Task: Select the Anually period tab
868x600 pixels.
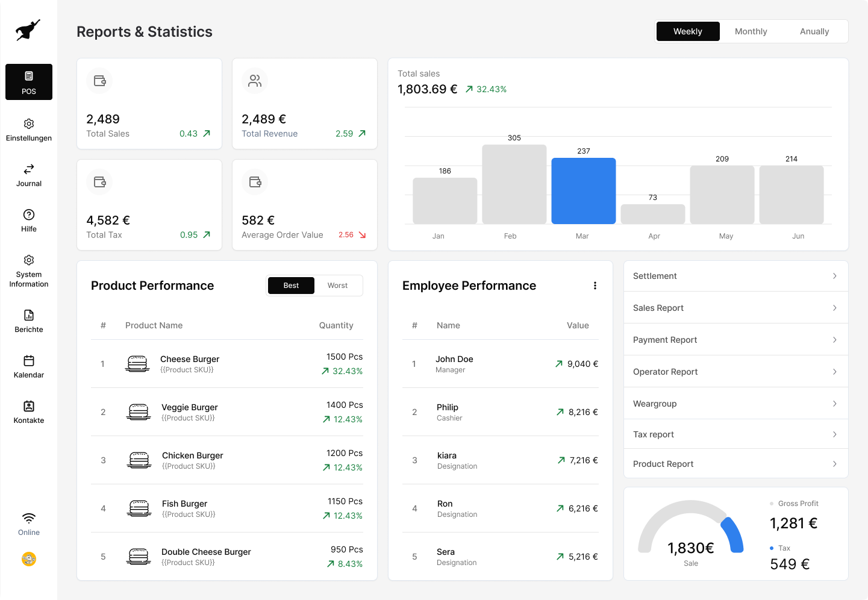Action: pos(814,31)
